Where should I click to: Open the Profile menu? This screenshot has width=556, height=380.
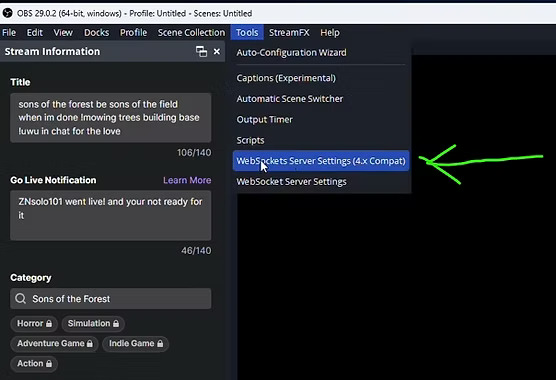click(133, 33)
